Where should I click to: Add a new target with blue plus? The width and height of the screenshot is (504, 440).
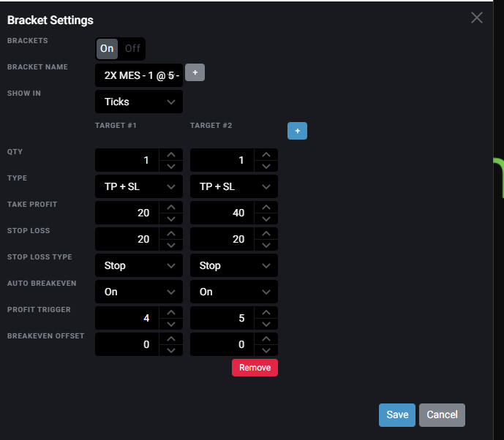[297, 131]
